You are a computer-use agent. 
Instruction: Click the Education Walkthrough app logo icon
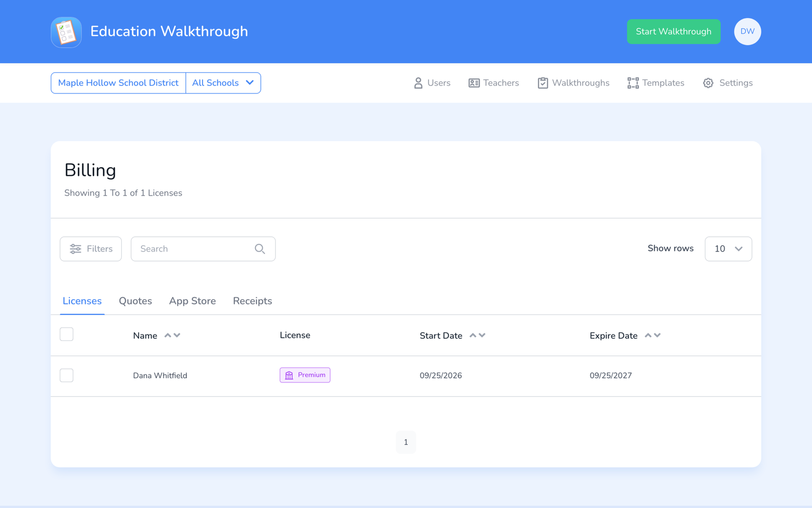pyautogui.click(x=66, y=32)
